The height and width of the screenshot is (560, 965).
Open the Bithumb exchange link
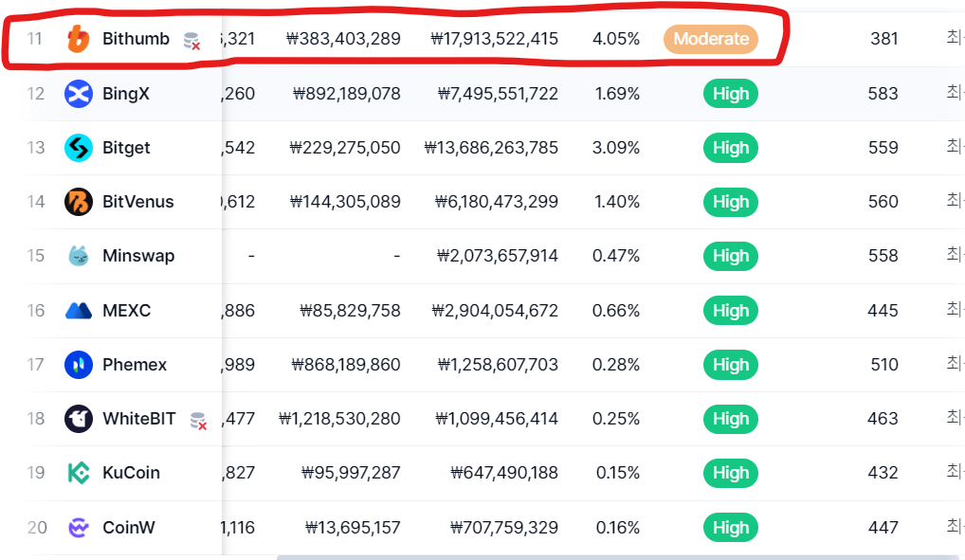pyautogui.click(x=136, y=39)
